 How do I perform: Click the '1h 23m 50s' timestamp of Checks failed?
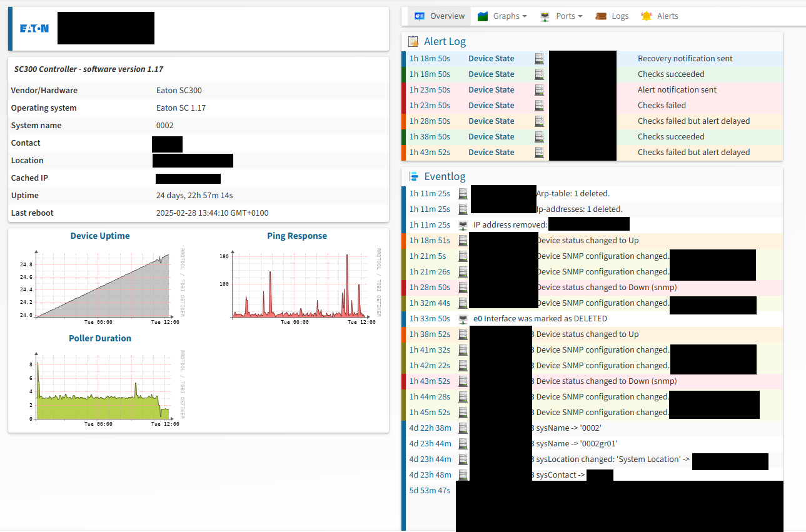(430, 106)
